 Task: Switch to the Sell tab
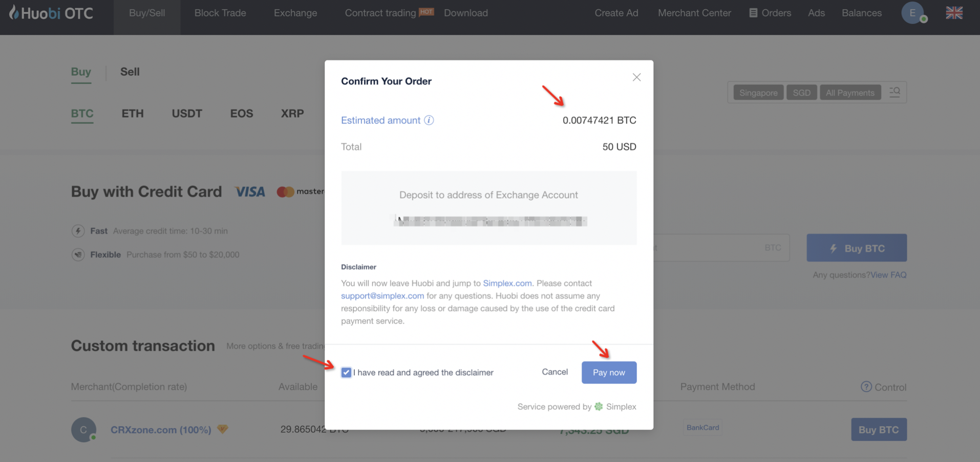tap(130, 72)
